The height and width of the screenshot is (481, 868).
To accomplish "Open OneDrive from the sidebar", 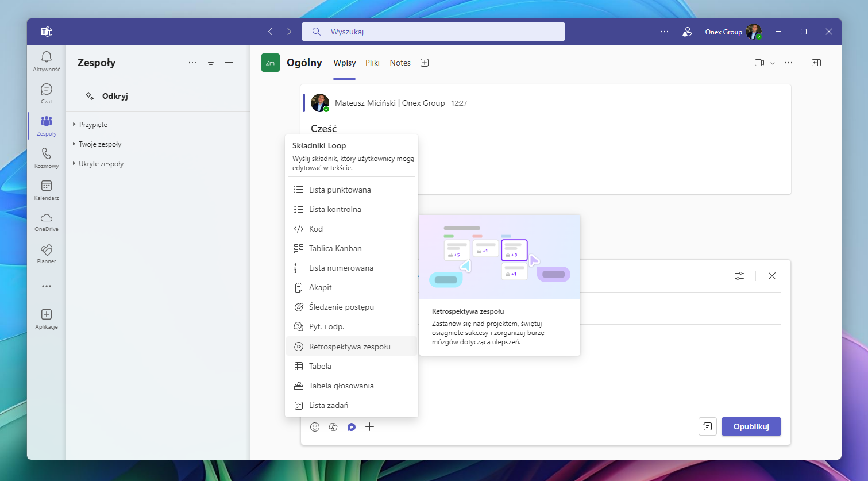I will click(47, 222).
